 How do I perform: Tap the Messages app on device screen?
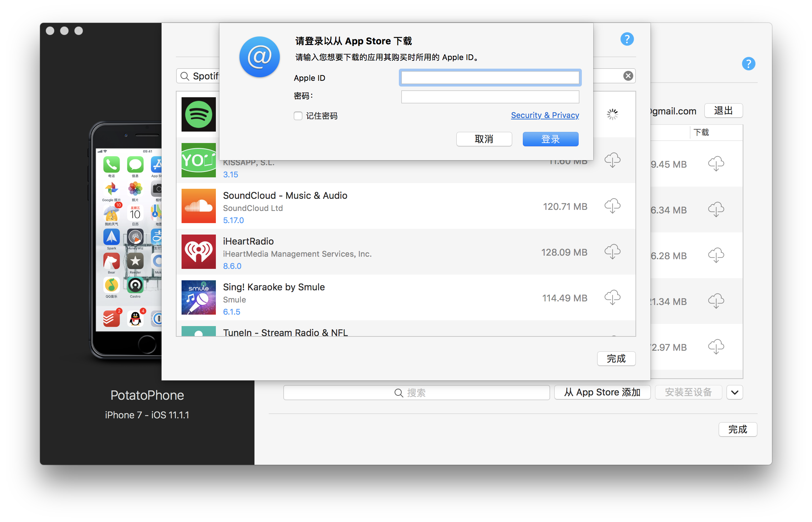135,165
